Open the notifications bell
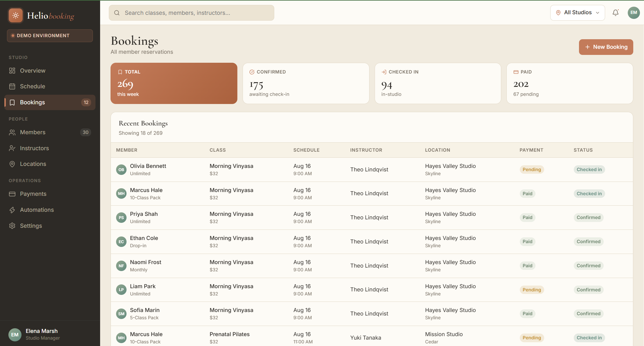644x346 pixels. point(615,13)
